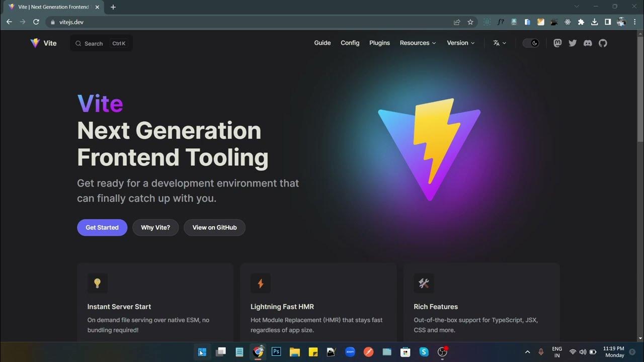Open Skype from the taskbar
Screen dimensions: 644x362
coord(424,352)
